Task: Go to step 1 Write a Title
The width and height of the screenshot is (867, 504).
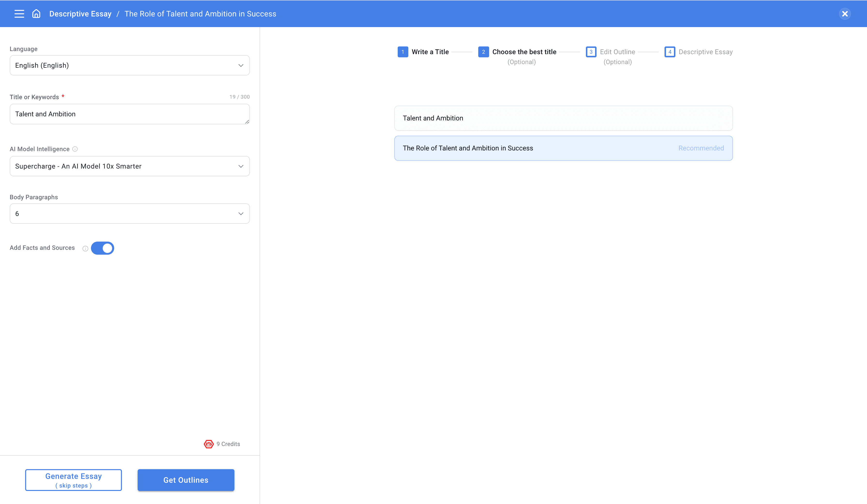Action: [x=423, y=52]
